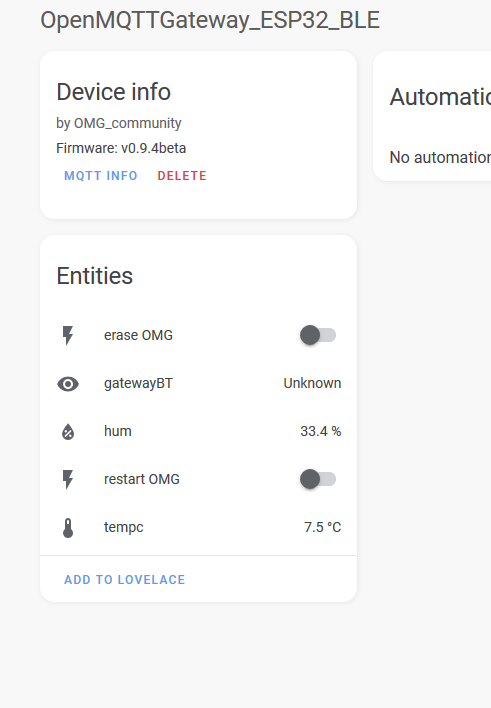Select the tempc entity name
The width and height of the screenshot is (491, 708).
click(x=124, y=527)
